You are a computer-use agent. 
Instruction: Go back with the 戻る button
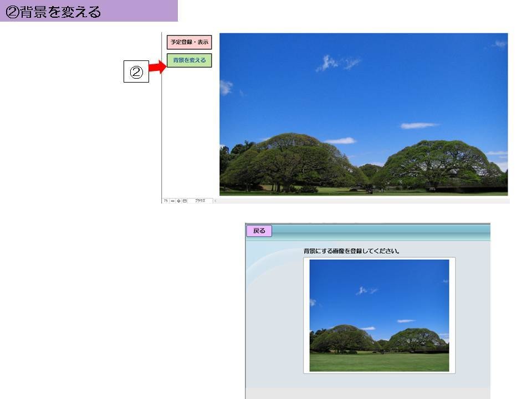tap(259, 231)
